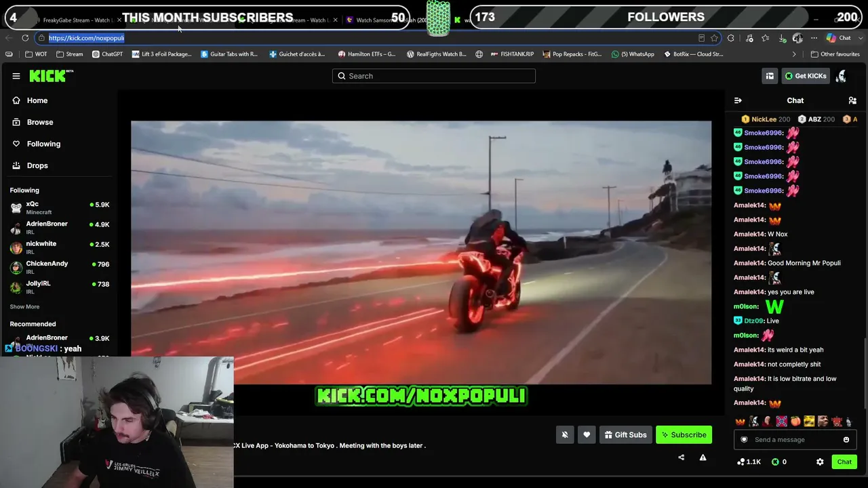Screen dimensions: 868x488
Task: Click the Gift Subs button
Action: [625, 434]
